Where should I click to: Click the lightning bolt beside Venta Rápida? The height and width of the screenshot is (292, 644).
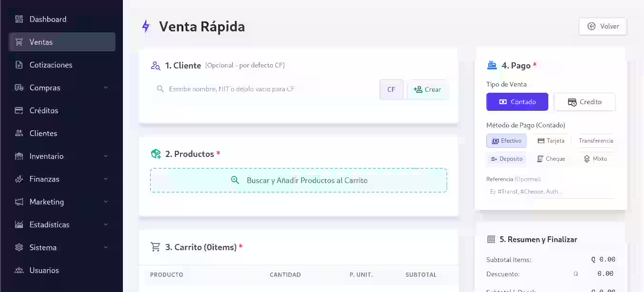(x=145, y=27)
